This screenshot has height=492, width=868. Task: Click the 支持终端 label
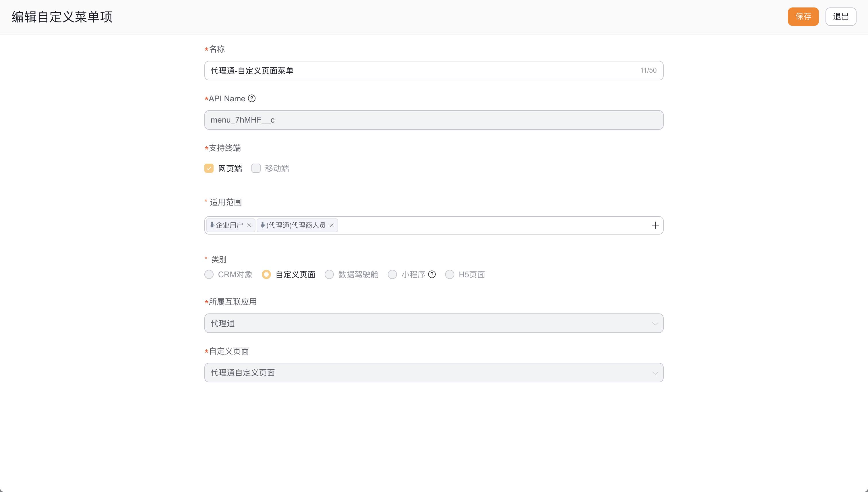[225, 148]
